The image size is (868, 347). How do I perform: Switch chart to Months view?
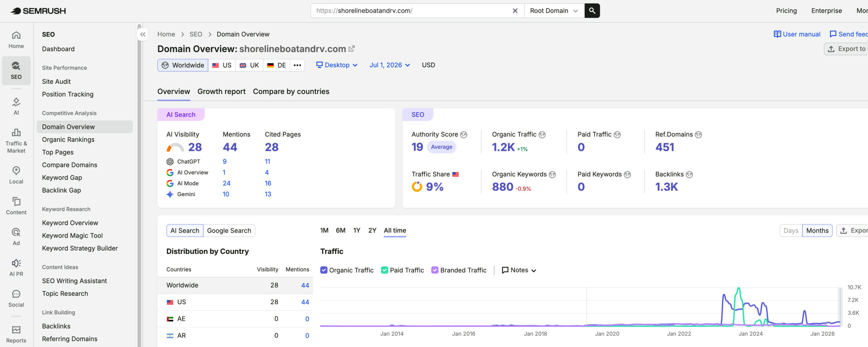pos(817,231)
